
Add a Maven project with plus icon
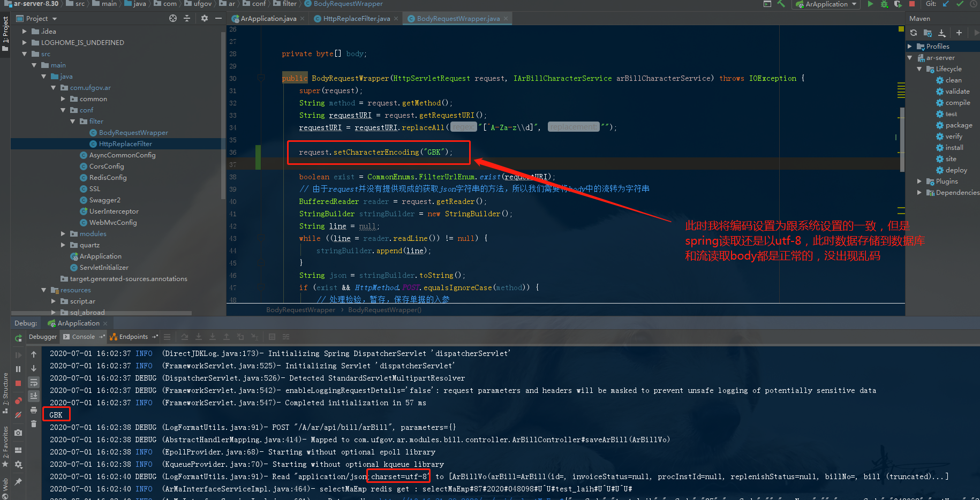(x=959, y=33)
